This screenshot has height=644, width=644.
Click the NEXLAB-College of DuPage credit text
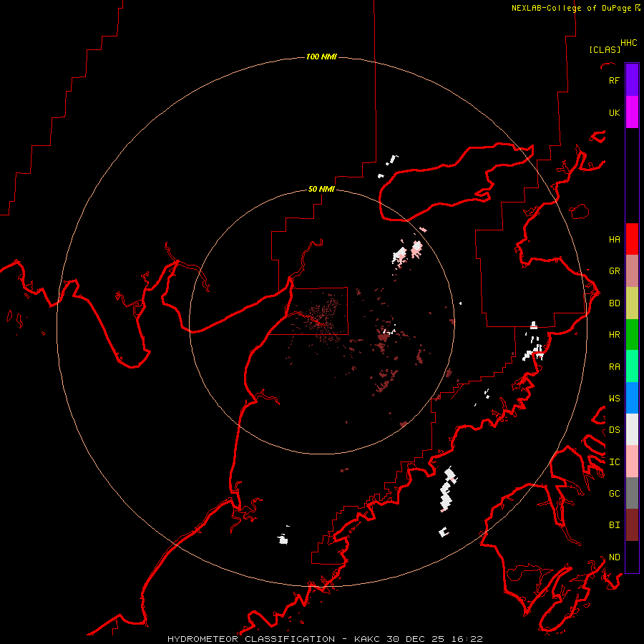click(x=571, y=8)
